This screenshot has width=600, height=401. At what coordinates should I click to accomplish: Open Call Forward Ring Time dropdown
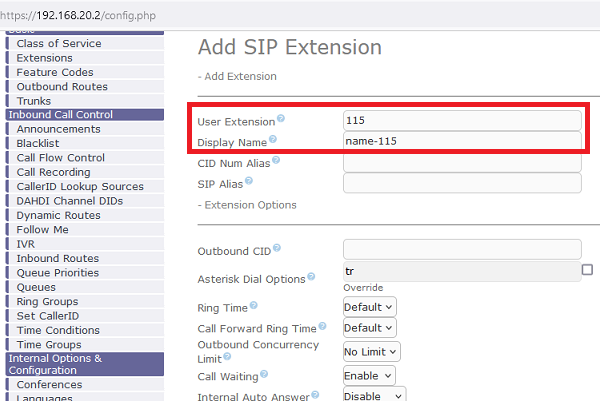pyautogui.click(x=369, y=327)
